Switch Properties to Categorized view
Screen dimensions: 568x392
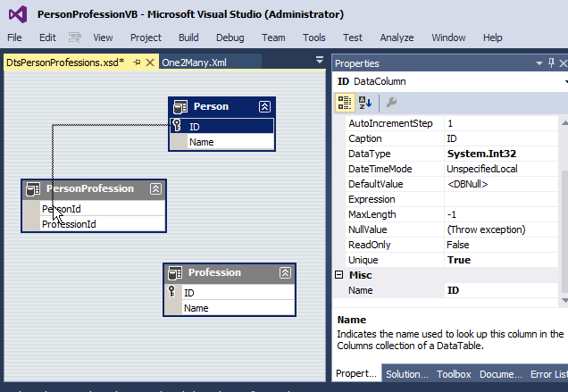pyautogui.click(x=345, y=103)
